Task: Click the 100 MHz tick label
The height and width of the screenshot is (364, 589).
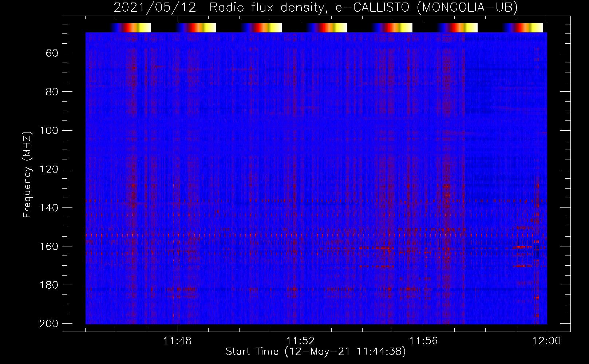Action: [49, 131]
